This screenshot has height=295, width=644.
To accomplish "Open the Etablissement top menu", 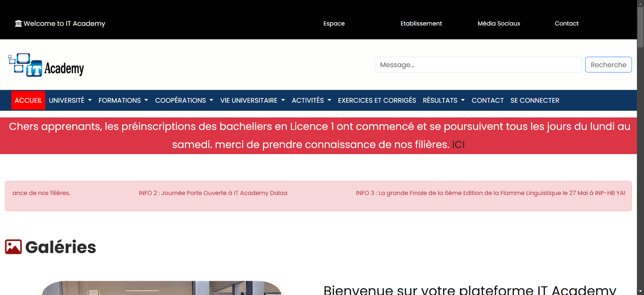I will (x=421, y=23).
